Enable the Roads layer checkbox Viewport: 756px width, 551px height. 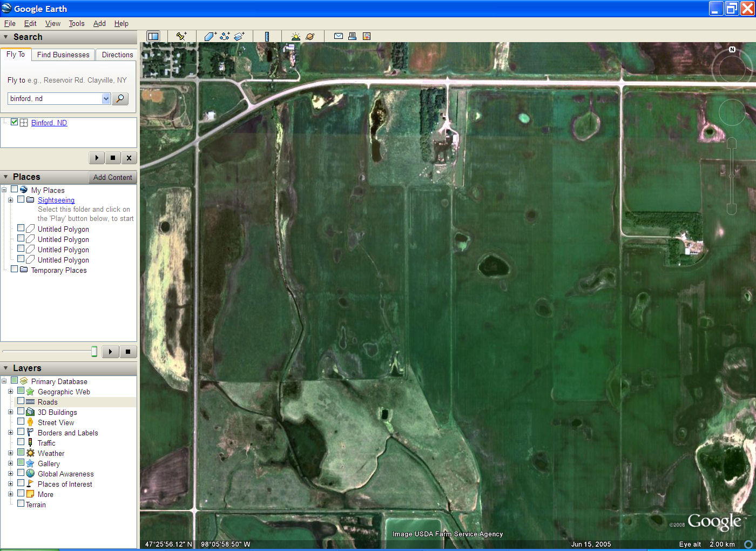point(21,401)
